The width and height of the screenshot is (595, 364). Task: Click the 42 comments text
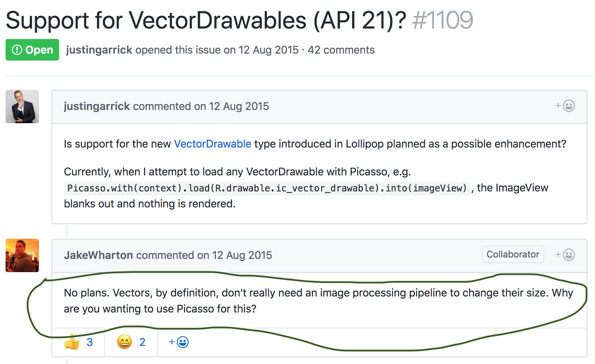(341, 50)
